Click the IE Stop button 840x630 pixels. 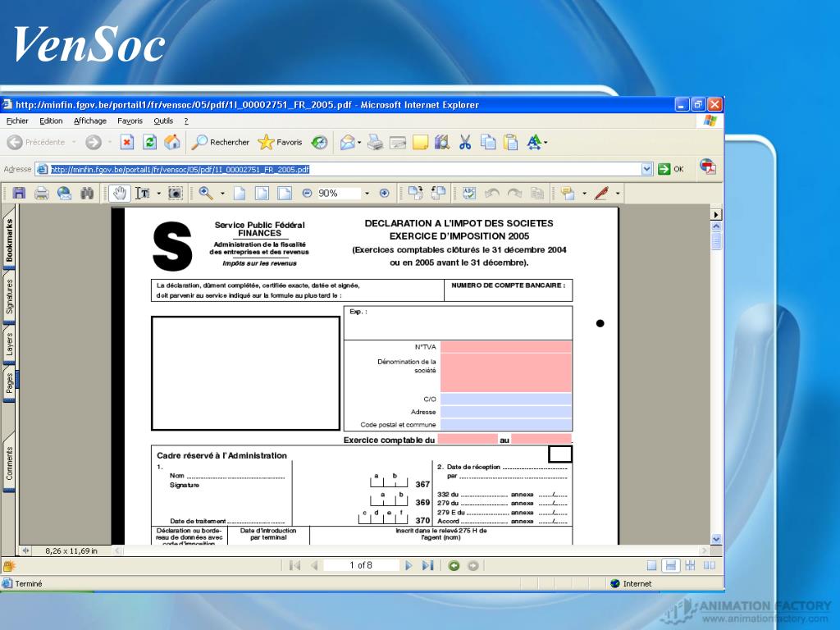tap(127, 142)
